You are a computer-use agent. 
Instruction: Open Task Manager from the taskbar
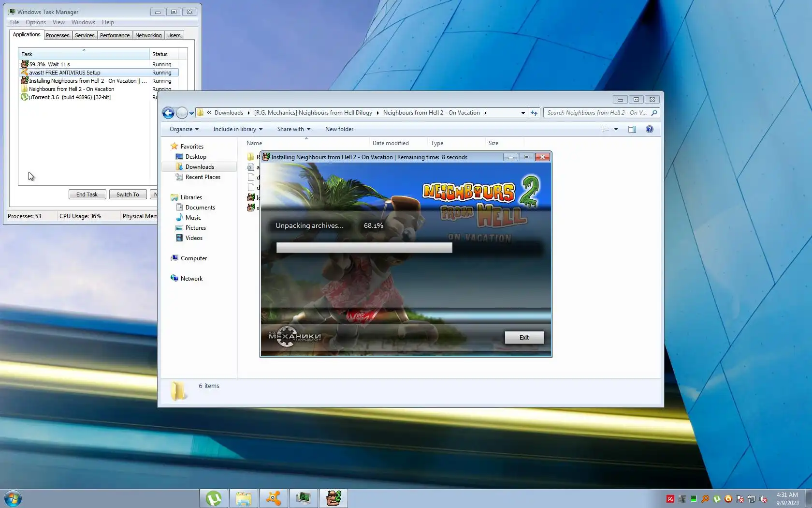[x=304, y=498]
